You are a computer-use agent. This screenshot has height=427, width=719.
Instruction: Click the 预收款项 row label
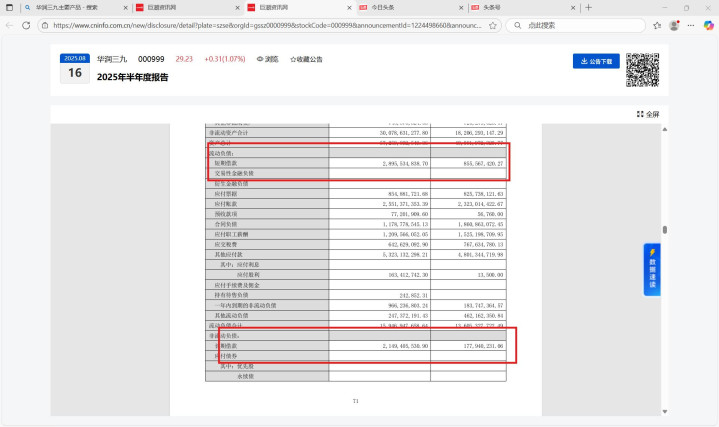click(226, 214)
